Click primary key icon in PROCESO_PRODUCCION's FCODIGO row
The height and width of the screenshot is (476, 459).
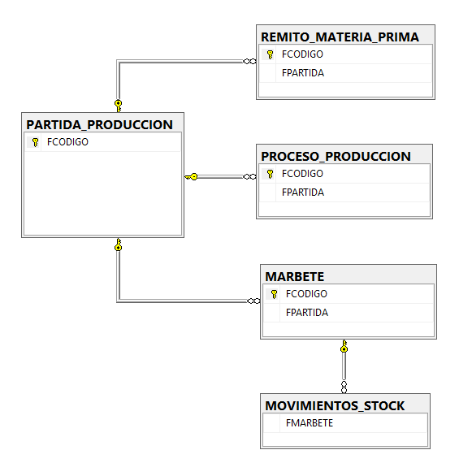coord(270,174)
